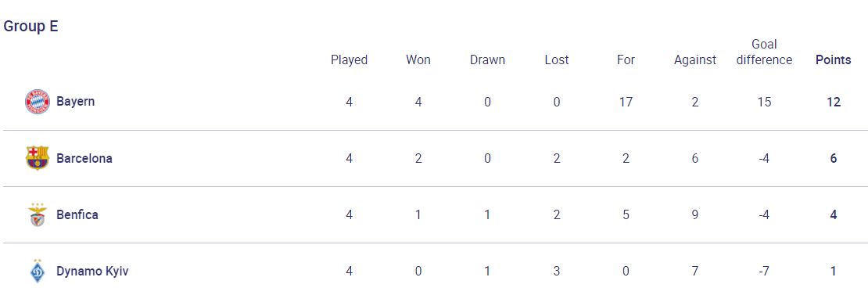Select the Won column header
Screen dimensions: 868x306
click(x=418, y=59)
